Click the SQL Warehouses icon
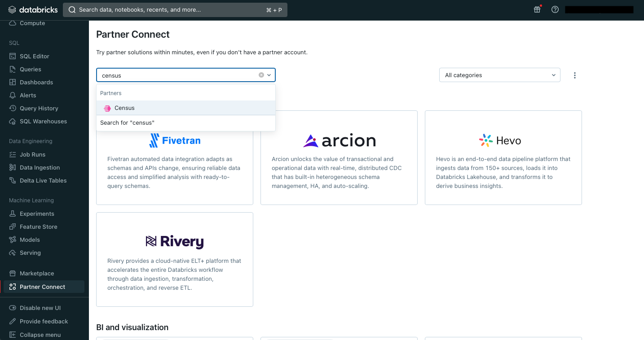This screenshot has height=340, width=644. (13, 121)
